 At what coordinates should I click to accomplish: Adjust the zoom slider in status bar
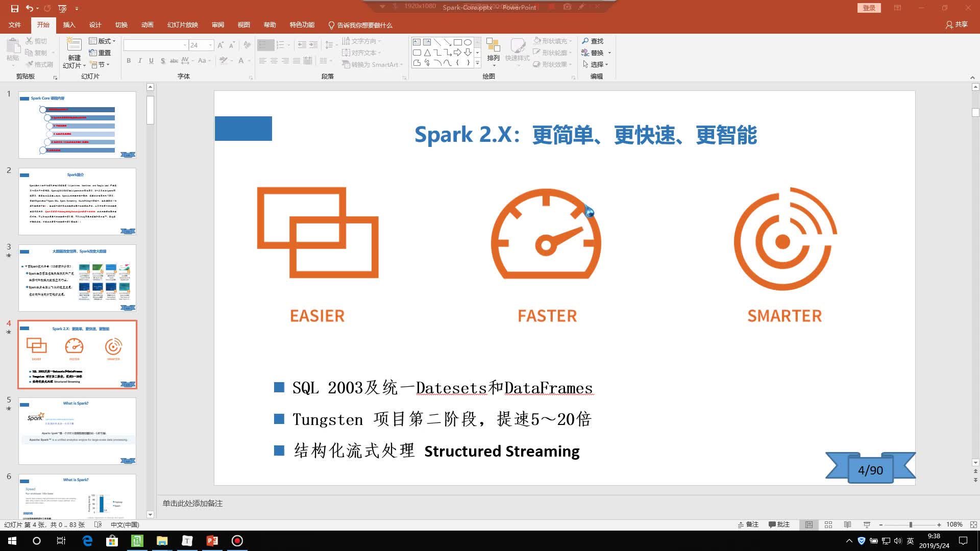911,524
